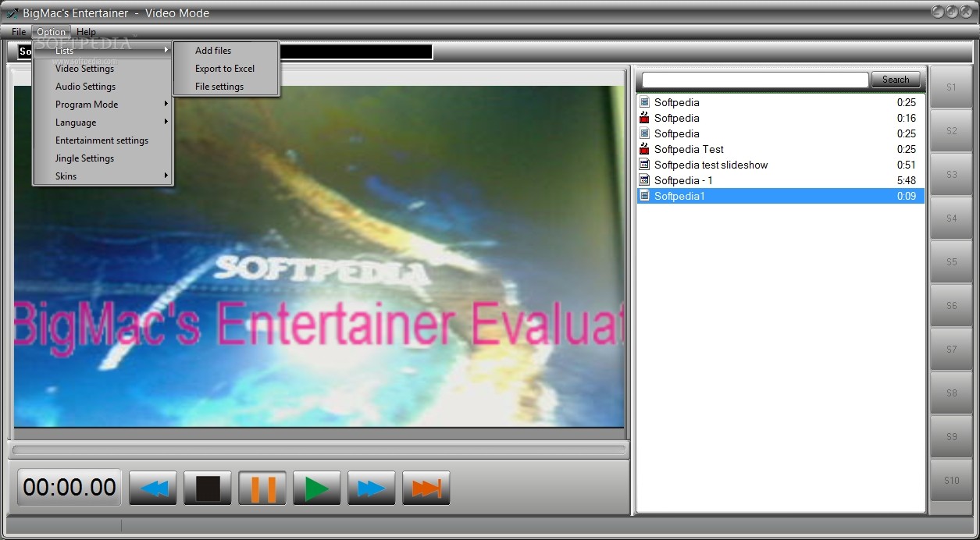This screenshot has height=540, width=980.
Task: Click the S1 shortcut button
Action: (x=951, y=87)
